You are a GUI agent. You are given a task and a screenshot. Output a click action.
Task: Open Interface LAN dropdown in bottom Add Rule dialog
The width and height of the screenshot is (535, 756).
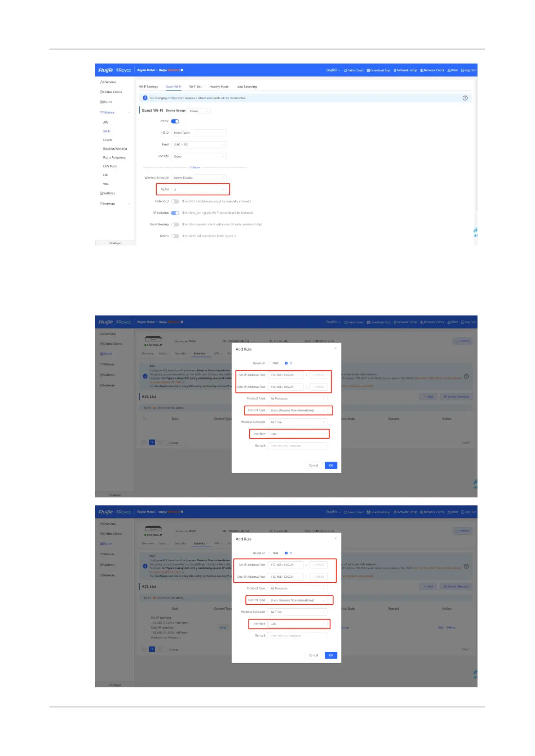(298, 624)
